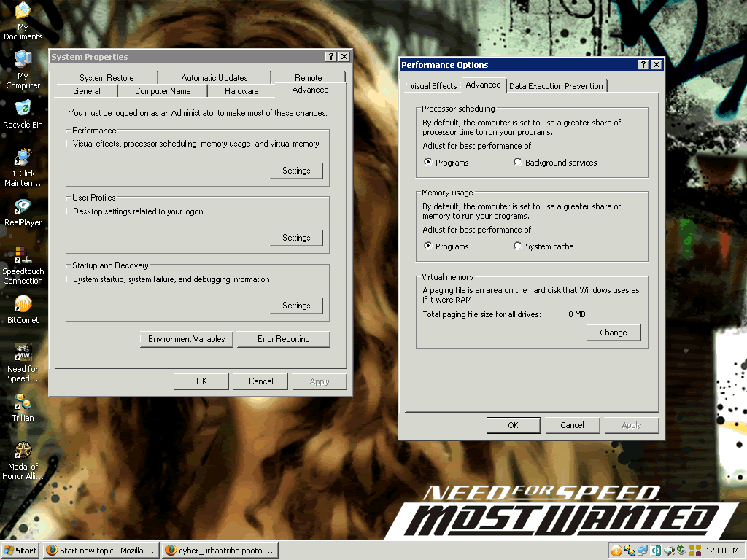Select the Advanced tab in System Properties
Screen dimensions: 747x560
tap(310, 90)
